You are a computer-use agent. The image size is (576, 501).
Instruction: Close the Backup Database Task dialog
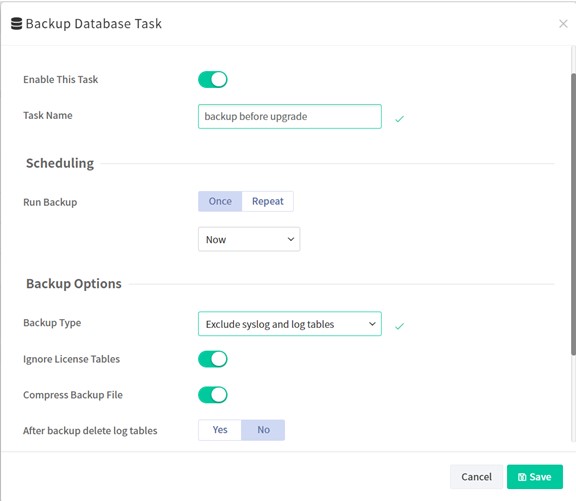(x=563, y=24)
